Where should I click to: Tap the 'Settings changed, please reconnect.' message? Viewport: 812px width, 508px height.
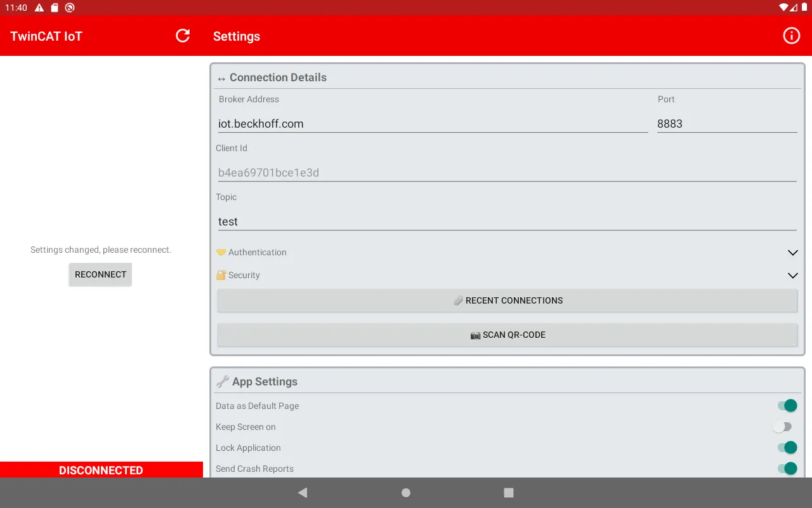pyautogui.click(x=101, y=250)
